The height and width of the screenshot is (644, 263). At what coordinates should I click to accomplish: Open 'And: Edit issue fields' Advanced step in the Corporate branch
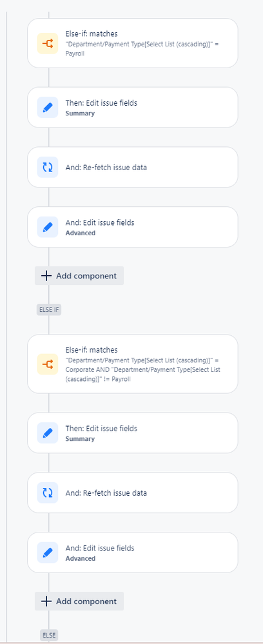tap(133, 552)
